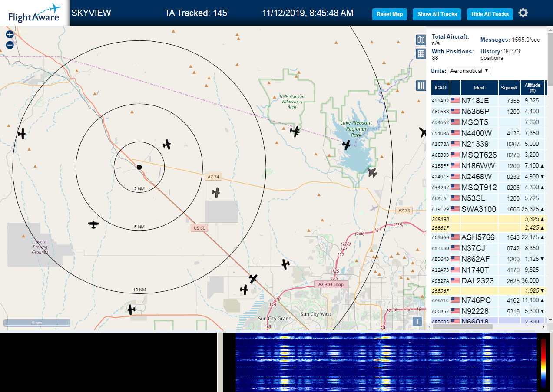Select the N746PC aircraft row
The image size is (553, 392).
[488, 300]
